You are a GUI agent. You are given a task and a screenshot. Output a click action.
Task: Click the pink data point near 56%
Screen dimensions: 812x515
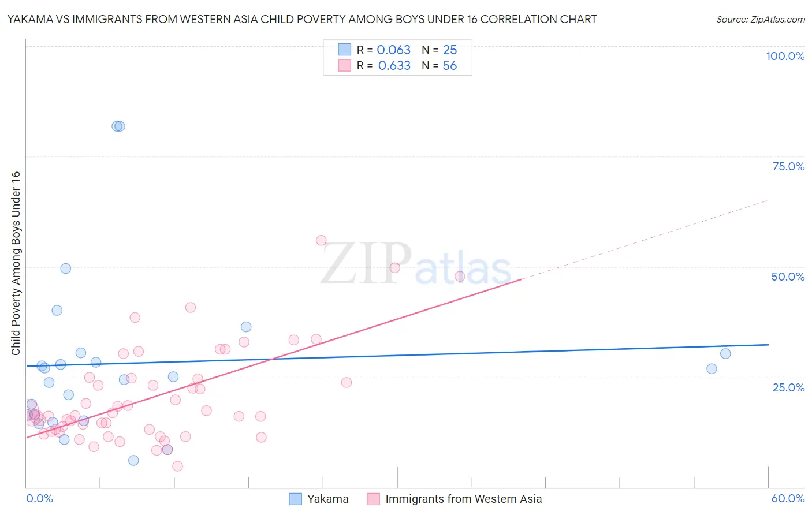pyautogui.click(x=322, y=240)
